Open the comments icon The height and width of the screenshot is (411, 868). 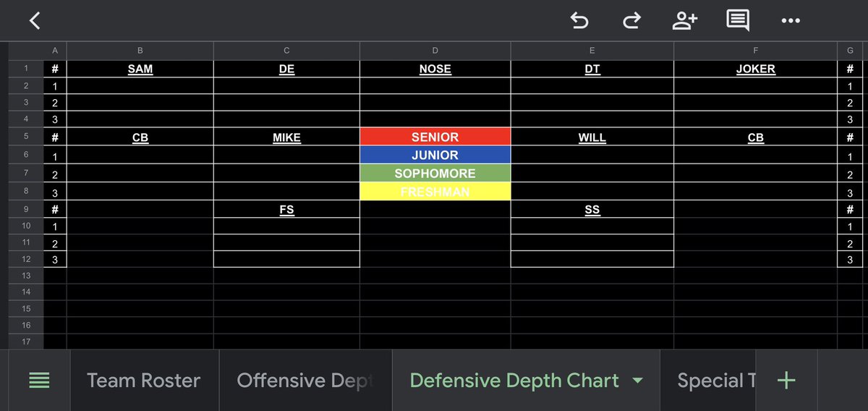[x=738, y=20]
